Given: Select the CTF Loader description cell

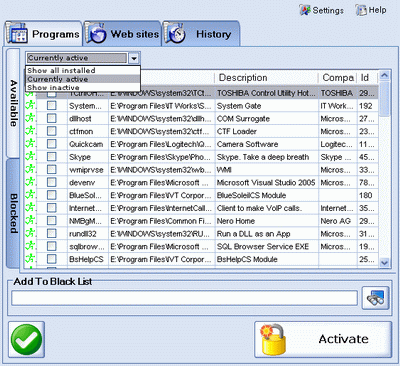Looking at the screenshot, I should coord(267,131).
